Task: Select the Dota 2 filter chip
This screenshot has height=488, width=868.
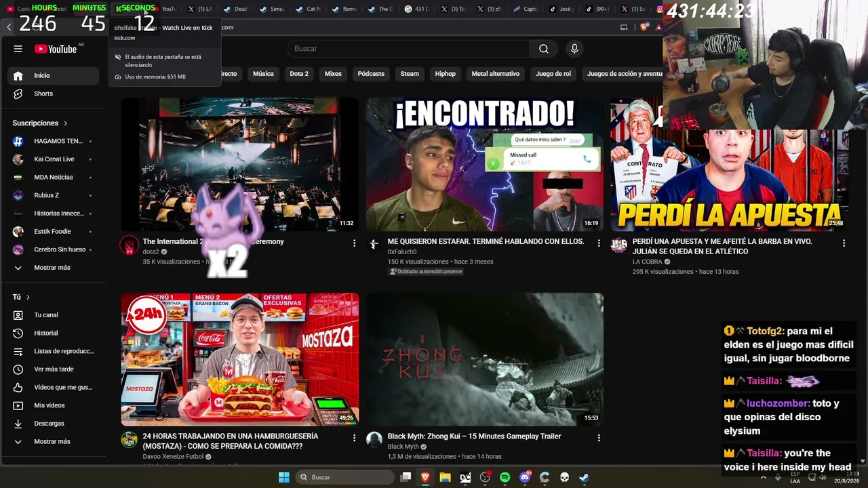Action: click(299, 74)
